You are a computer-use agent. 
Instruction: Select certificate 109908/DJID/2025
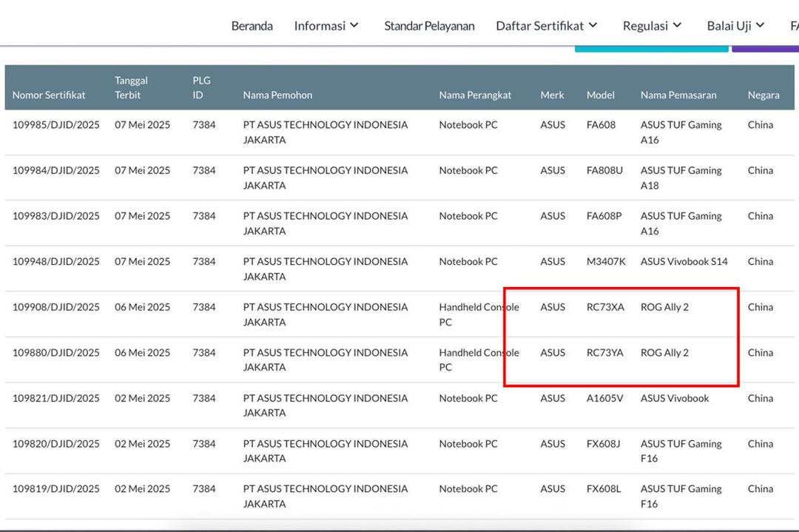(x=56, y=307)
